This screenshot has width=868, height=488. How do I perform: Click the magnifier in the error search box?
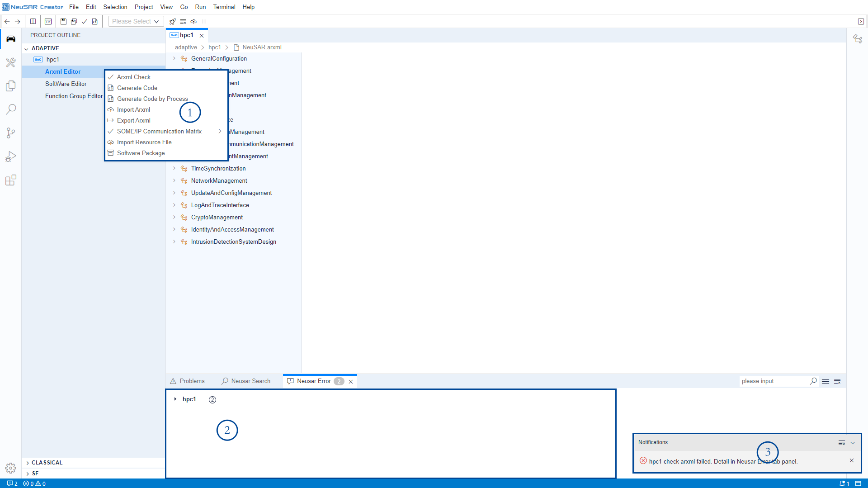point(813,381)
